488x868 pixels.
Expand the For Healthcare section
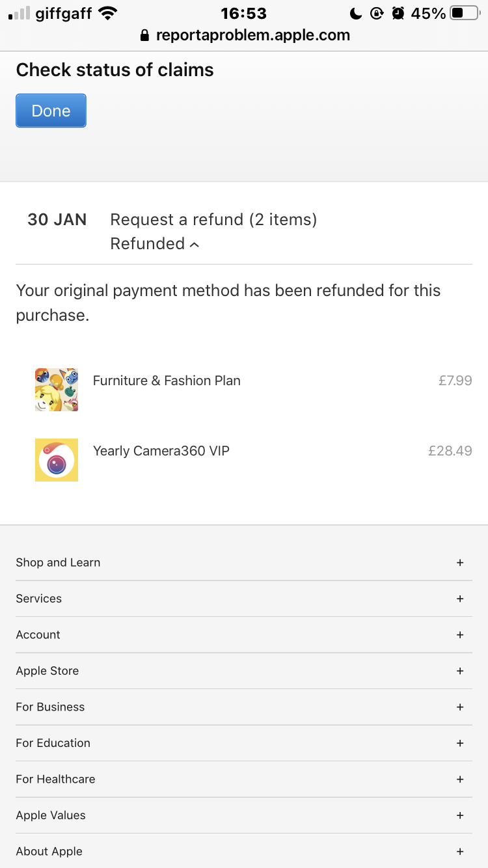[x=459, y=780]
